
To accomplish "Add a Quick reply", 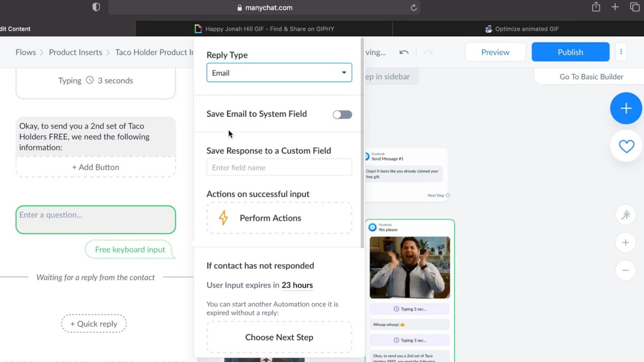I will pos(94,324).
